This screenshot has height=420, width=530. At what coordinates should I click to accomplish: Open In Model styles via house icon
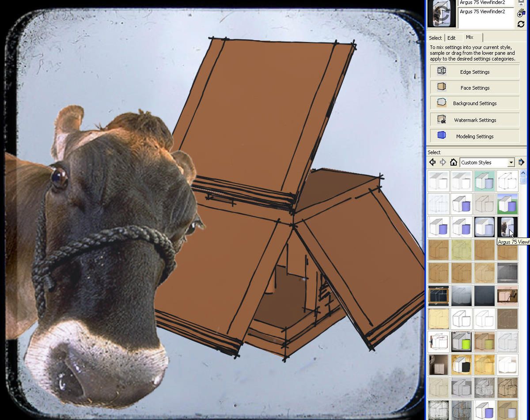point(453,162)
